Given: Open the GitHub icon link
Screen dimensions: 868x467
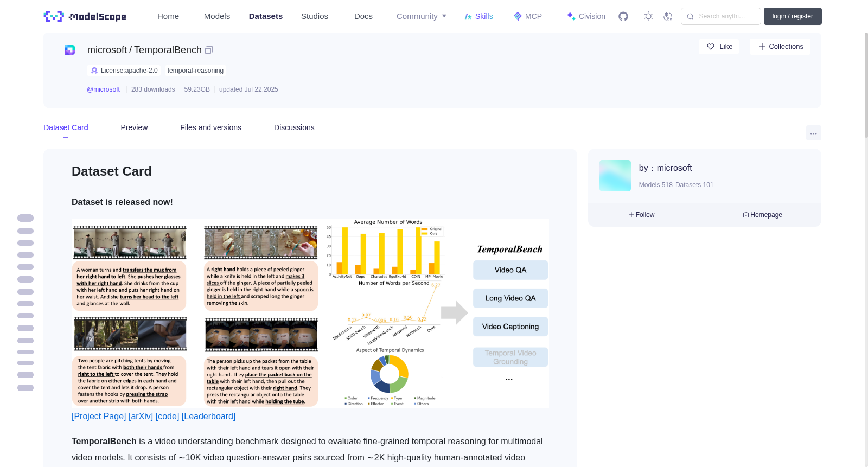Looking at the screenshot, I should [623, 16].
